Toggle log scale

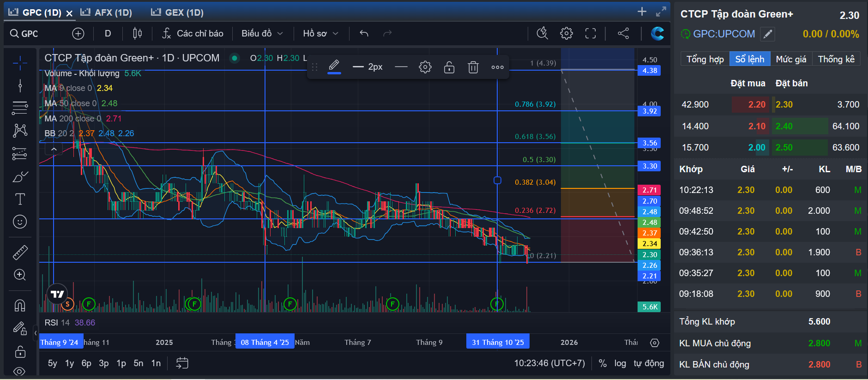point(620,363)
